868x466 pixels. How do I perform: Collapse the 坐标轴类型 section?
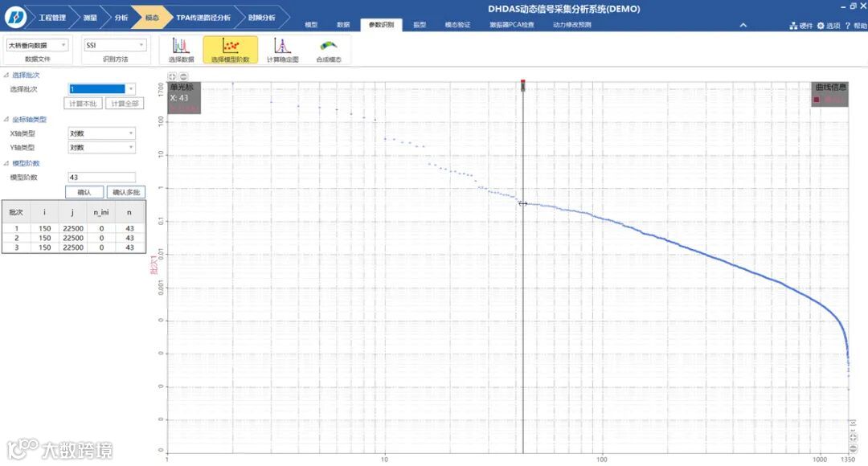pyautogui.click(x=6, y=119)
